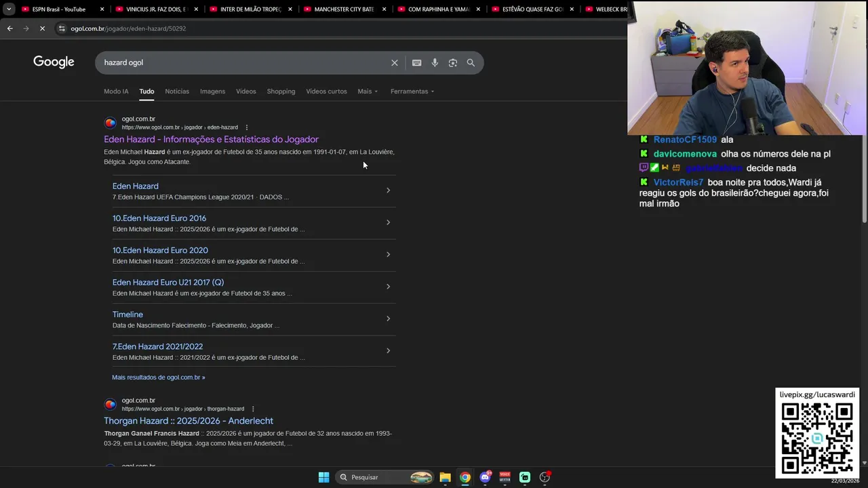The width and height of the screenshot is (868, 488).
Task: Click ogol favicon of Eden Hazard result
Action: (x=110, y=123)
